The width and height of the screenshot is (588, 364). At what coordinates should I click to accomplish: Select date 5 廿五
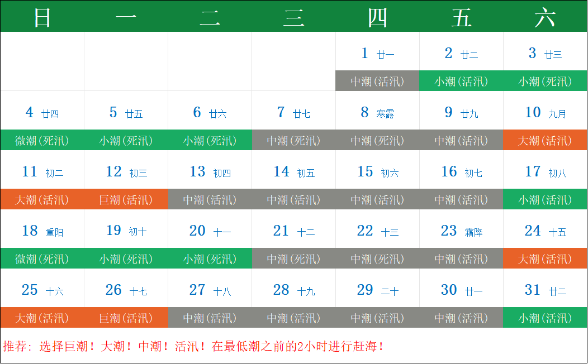[x=126, y=113]
